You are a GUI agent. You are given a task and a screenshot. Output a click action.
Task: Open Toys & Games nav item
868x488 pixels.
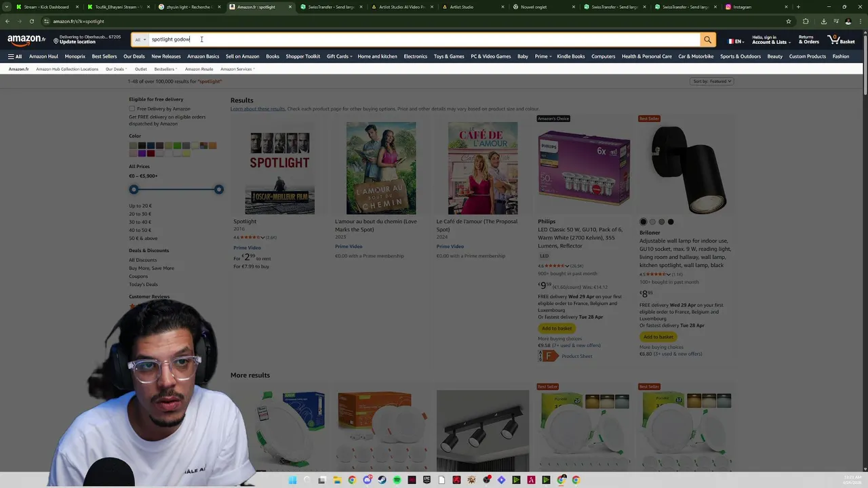449,56
